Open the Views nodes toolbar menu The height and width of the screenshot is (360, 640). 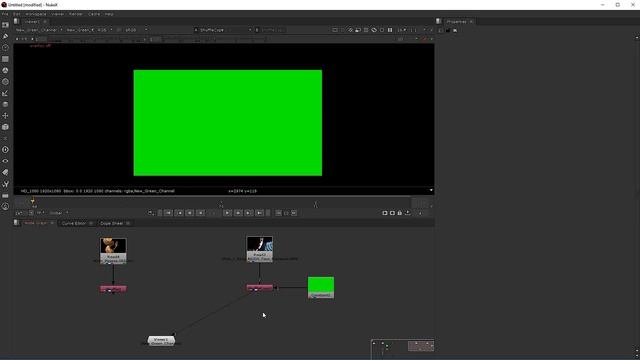5,161
